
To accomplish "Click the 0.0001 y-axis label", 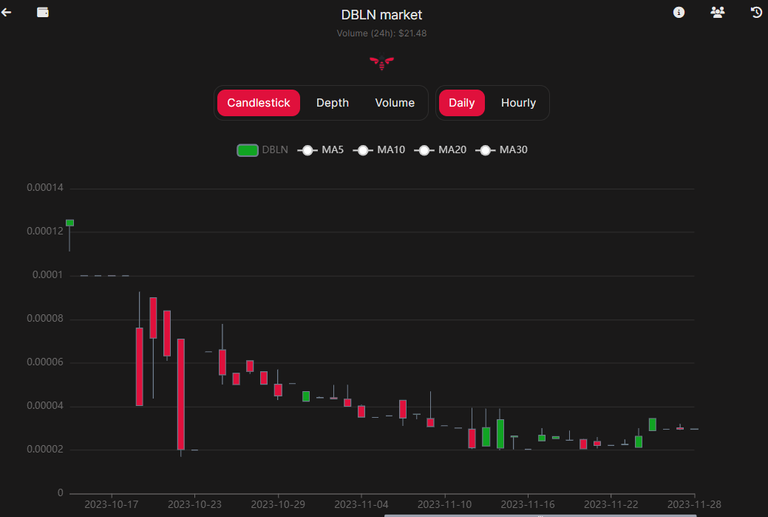I will click(48, 275).
